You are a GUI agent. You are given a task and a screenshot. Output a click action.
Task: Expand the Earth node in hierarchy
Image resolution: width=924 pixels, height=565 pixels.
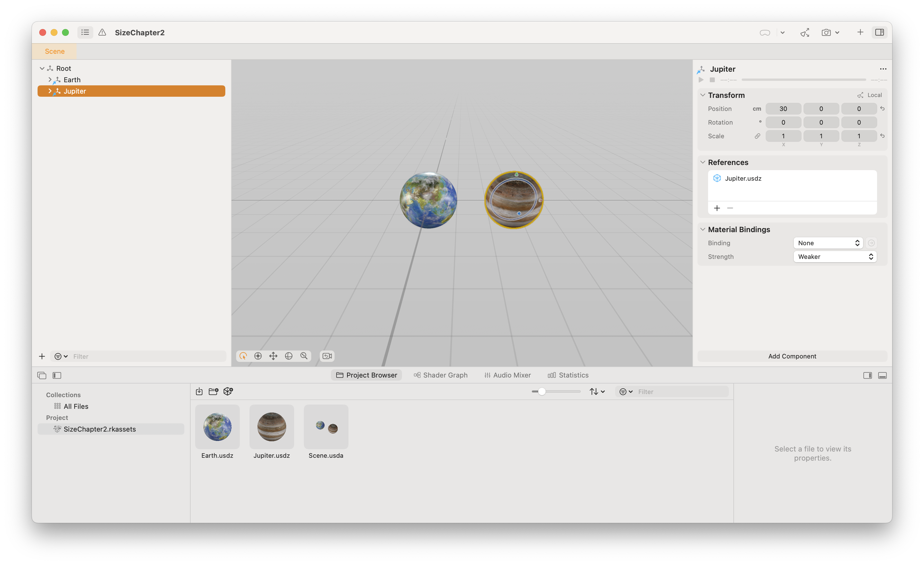point(50,80)
